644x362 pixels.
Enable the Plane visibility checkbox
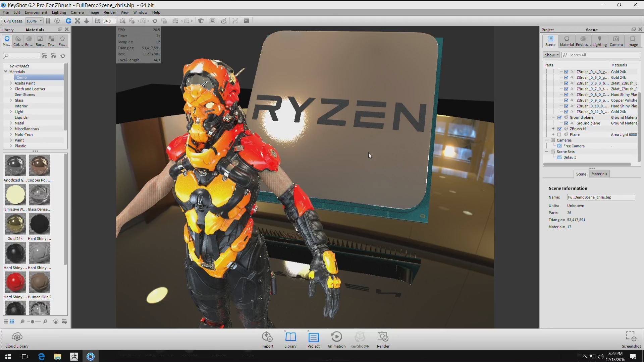[559, 134]
